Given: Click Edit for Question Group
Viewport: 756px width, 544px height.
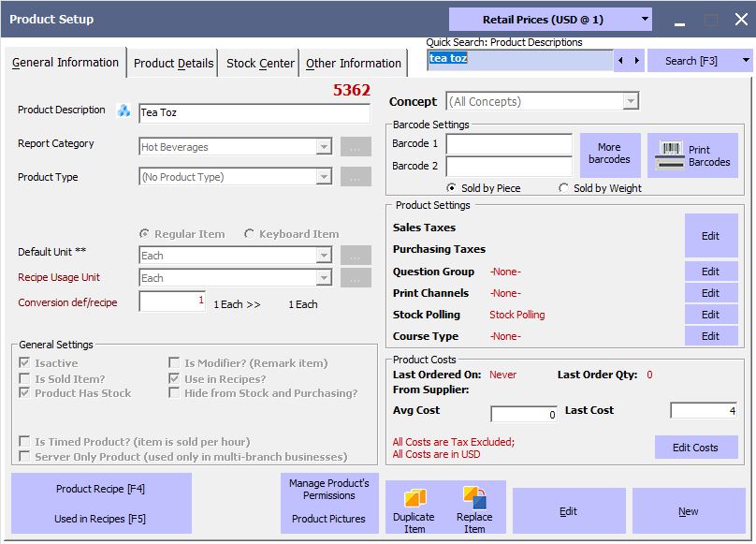Looking at the screenshot, I should pos(711,272).
